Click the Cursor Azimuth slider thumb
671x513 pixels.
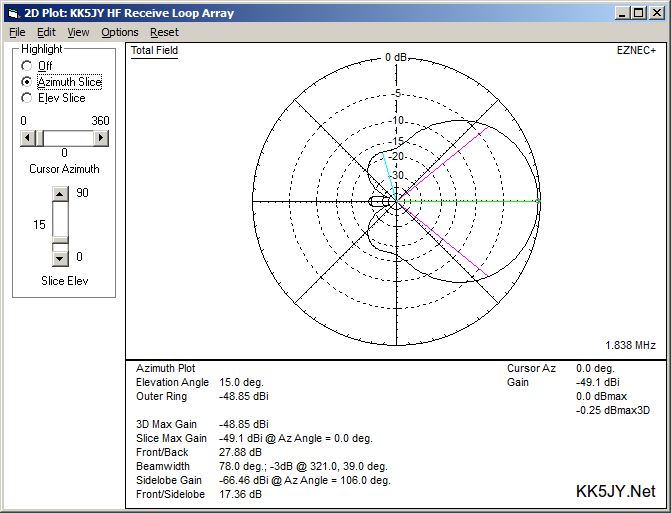tap(39, 138)
